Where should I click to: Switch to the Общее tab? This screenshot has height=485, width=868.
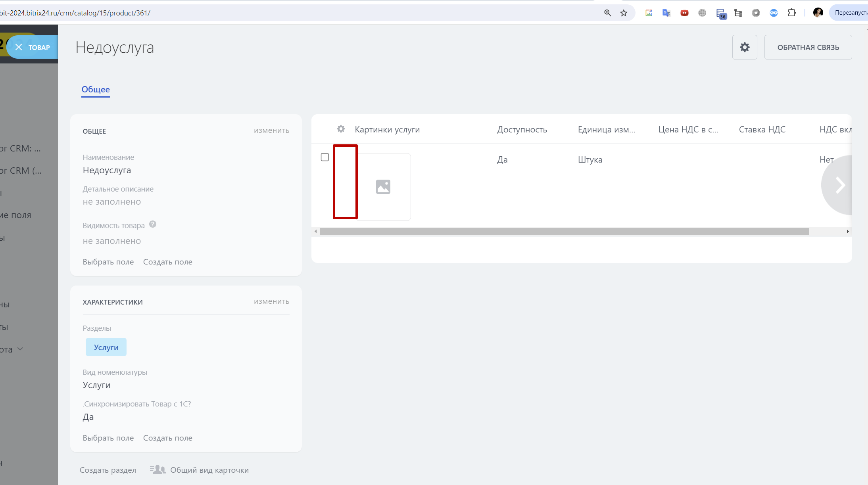click(96, 90)
